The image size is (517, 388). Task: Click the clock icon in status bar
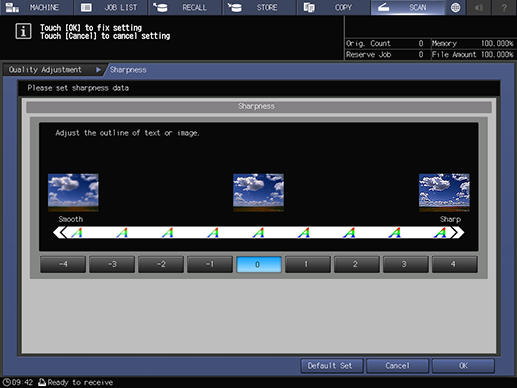point(6,382)
